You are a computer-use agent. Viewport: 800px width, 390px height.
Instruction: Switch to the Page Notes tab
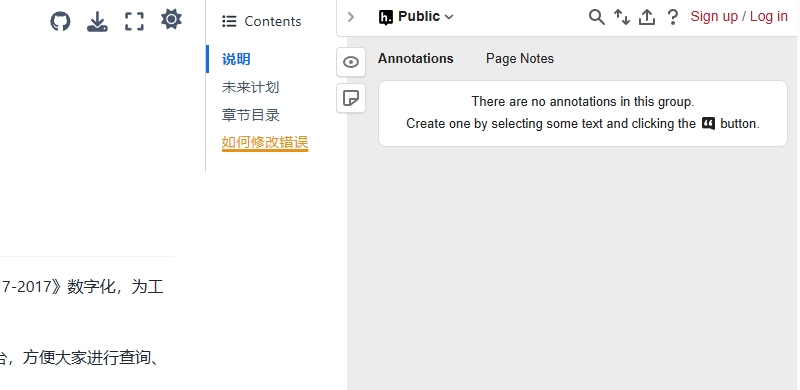(x=519, y=59)
